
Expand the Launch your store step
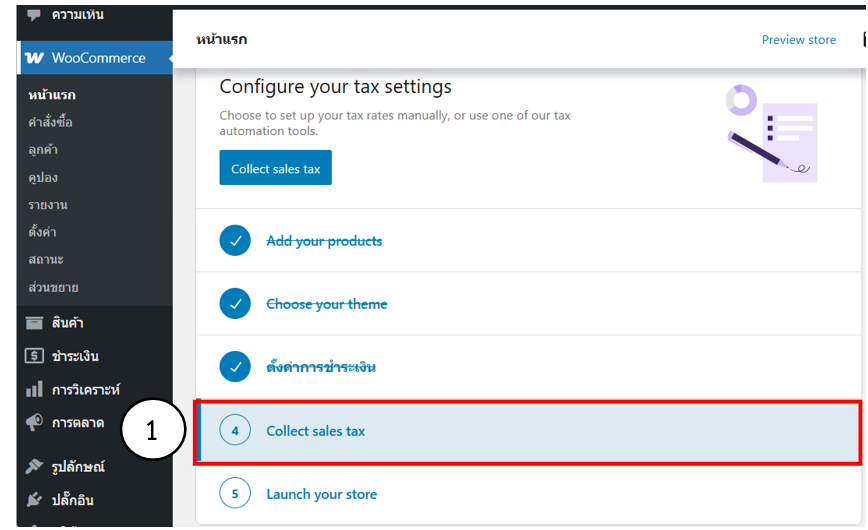pos(321,494)
